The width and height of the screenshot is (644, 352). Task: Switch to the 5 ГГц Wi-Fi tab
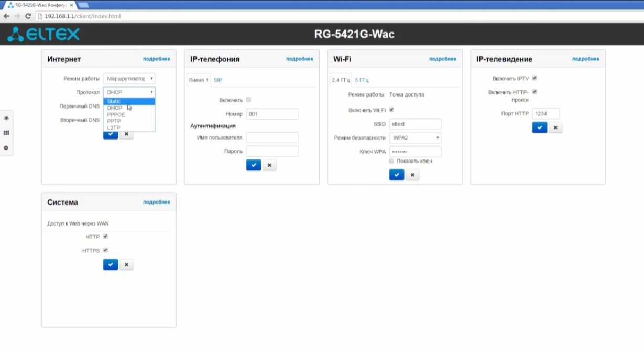(362, 80)
